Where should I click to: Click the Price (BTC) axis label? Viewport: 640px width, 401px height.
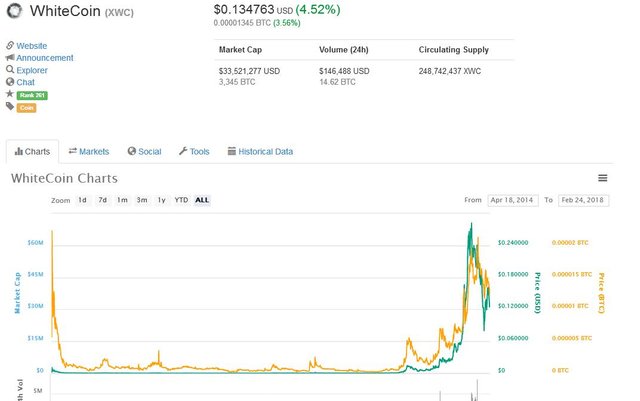click(x=601, y=293)
